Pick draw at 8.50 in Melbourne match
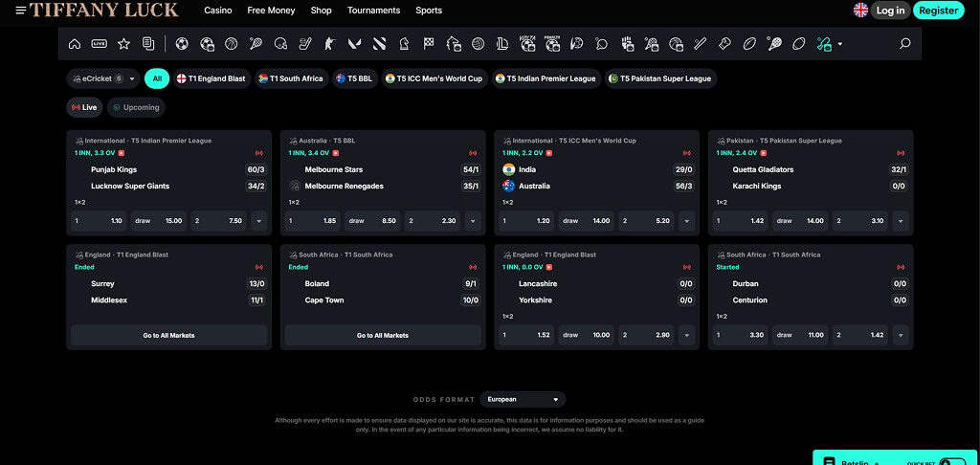 pyautogui.click(x=372, y=221)
